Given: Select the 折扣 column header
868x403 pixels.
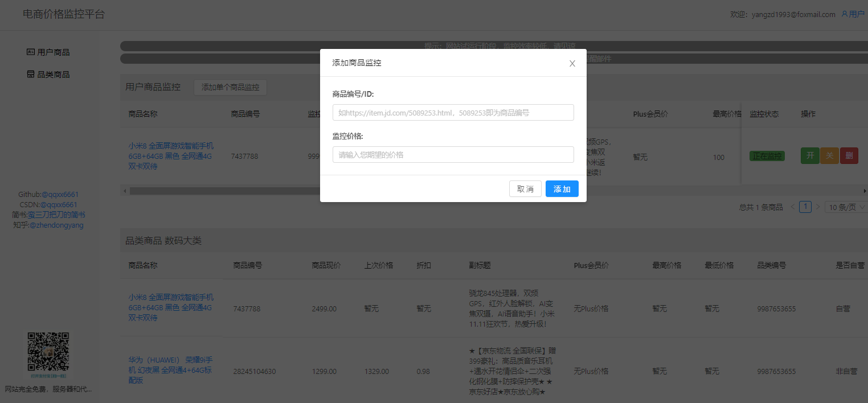Looking at the screenshot, I should (424, 265).
